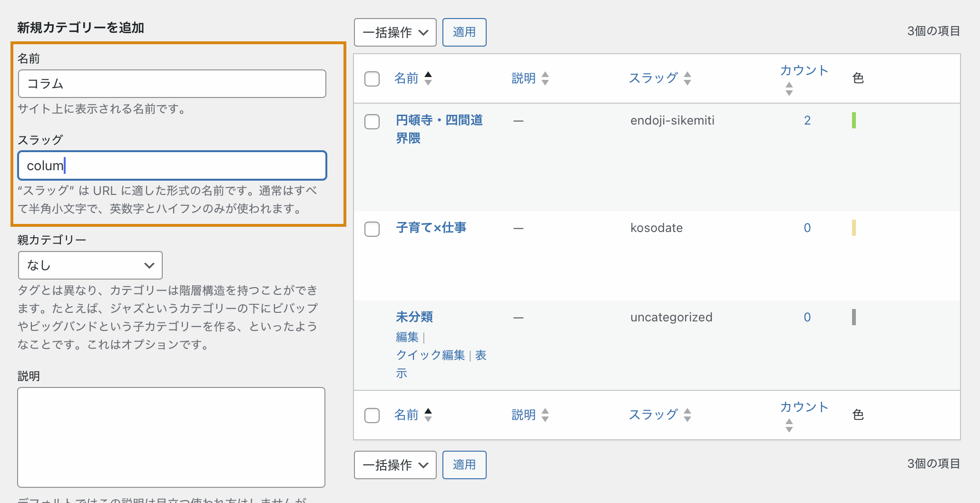Open the top 一括操作 dropdown
The width and height of the screenshot is (980, 503).
click(395, 32)
